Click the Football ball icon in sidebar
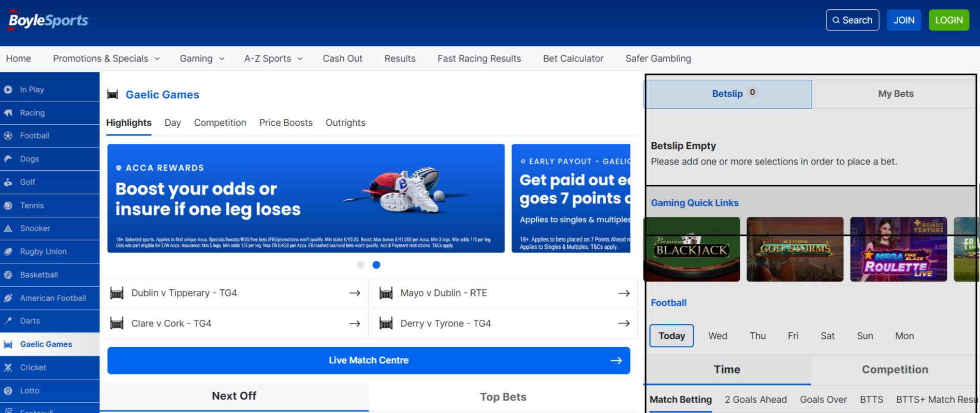This screenshot has width=980, height=413. pos(8,136)
